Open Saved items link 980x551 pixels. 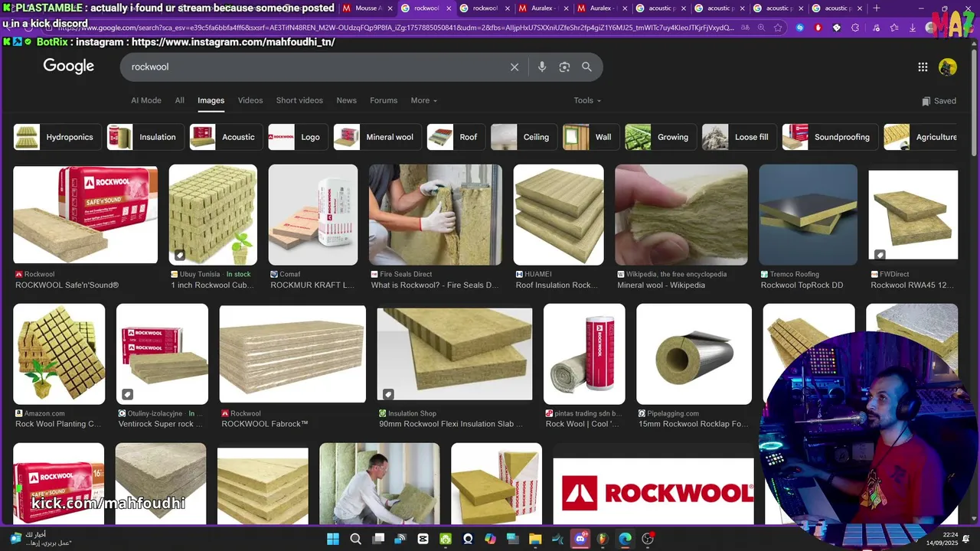coord(939,101)
